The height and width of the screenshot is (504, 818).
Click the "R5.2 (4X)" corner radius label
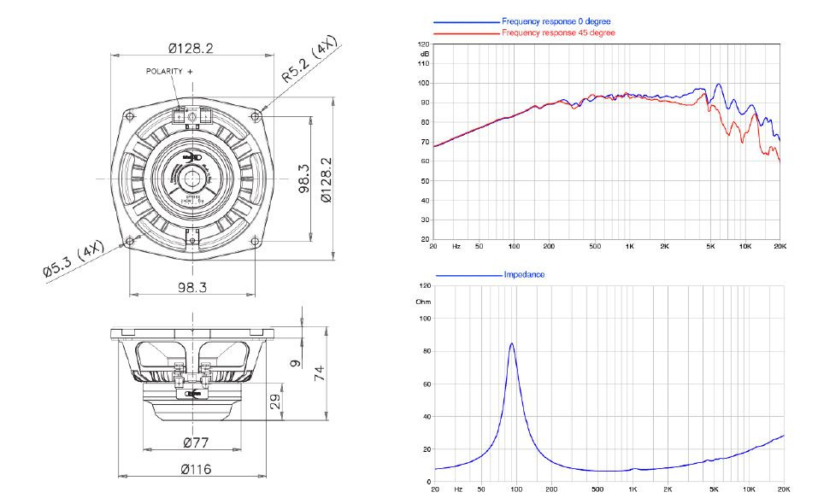(x=309, y=59)
